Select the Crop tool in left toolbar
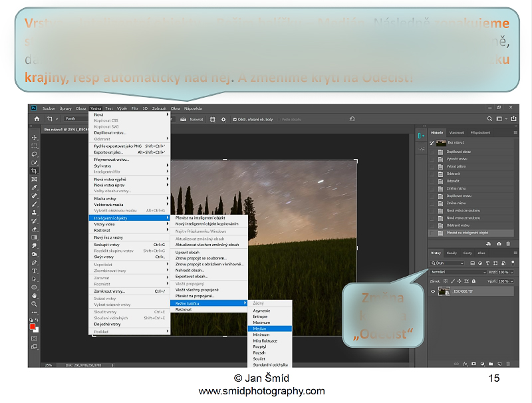This screenshot has height=403, width=532. coord(35,171)
